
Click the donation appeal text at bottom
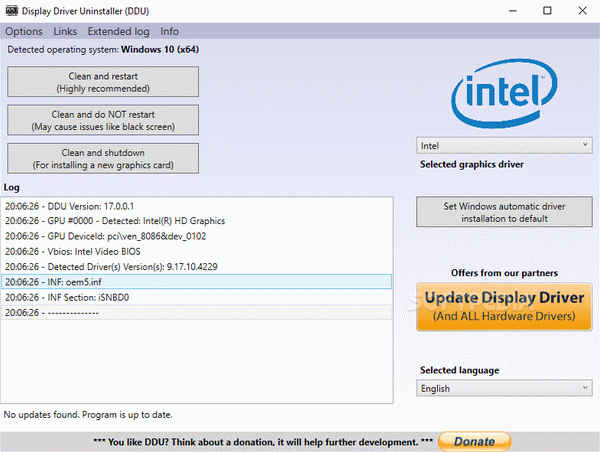[263, 442]
